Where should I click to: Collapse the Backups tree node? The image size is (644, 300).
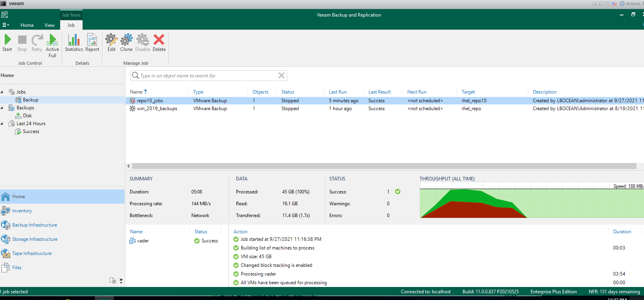pyautogui.click(x=2, y=108)
